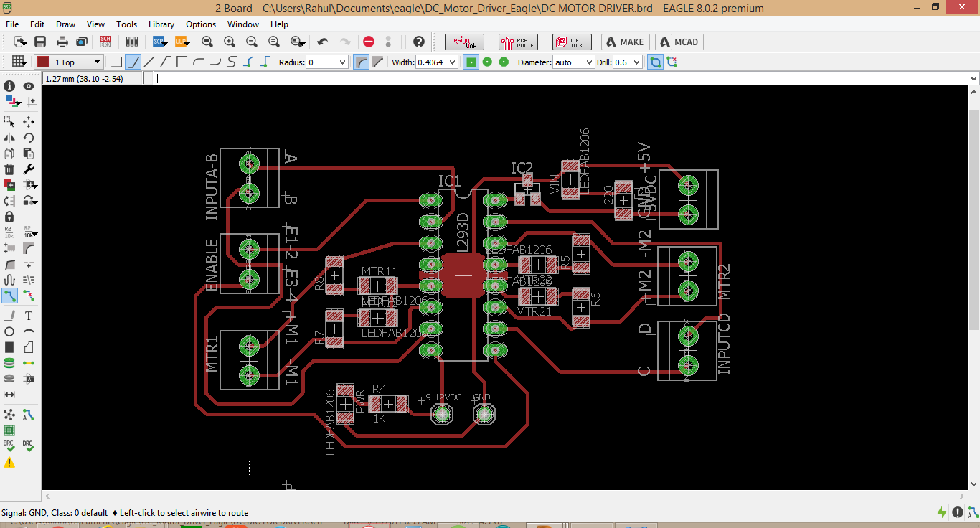Pick the Rectangle tool

click(x=9, y=346)
